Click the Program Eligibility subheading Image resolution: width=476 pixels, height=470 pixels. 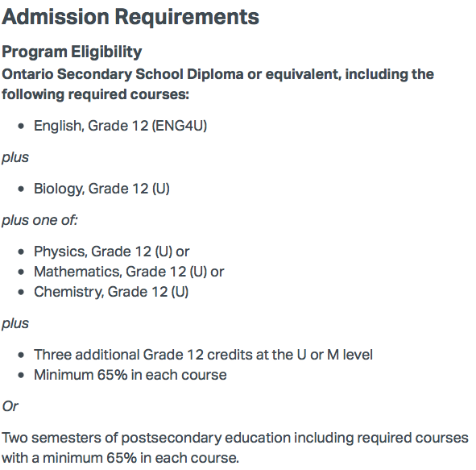pos(72,52)
